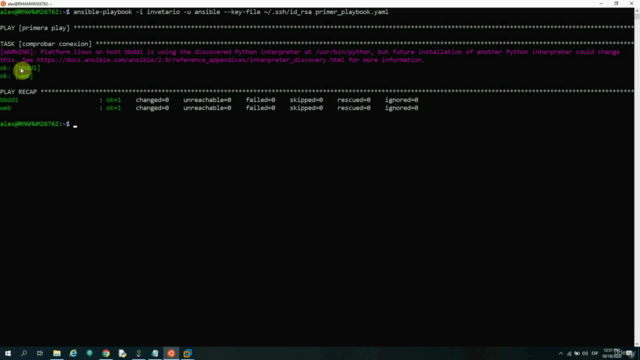The height and width of the screenshot is (360, 640).
Task: Click 'unreachable=0' in the web row
Action: [x=207, y=108]
